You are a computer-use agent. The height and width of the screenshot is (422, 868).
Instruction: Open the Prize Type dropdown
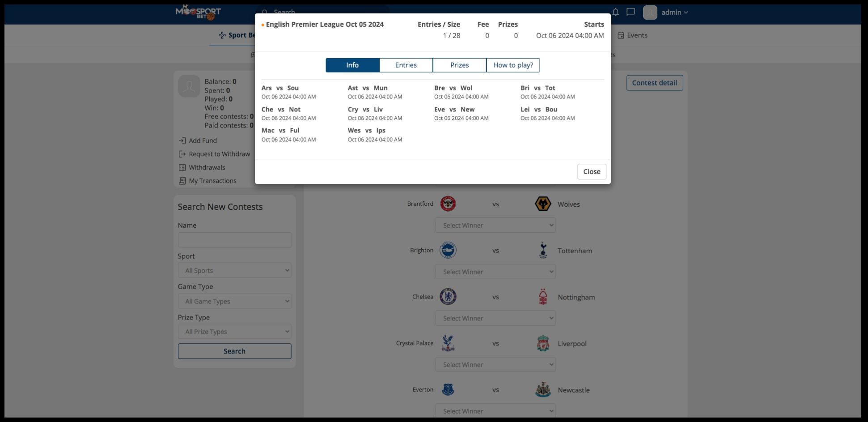click(235, 332)
